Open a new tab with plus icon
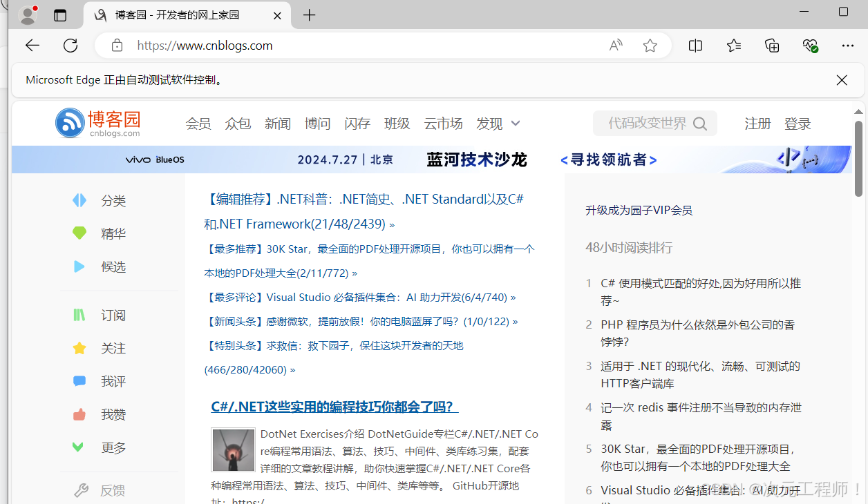The width and height of the screenshot is (868, 504). click(309, 15)
